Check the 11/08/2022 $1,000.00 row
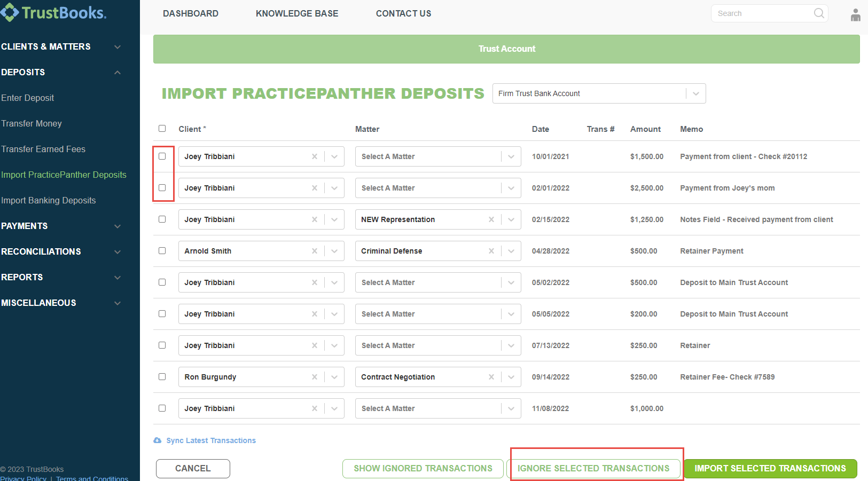Viewport: 868px width, 481px height. pyautogui.click(x=162, y=408)
